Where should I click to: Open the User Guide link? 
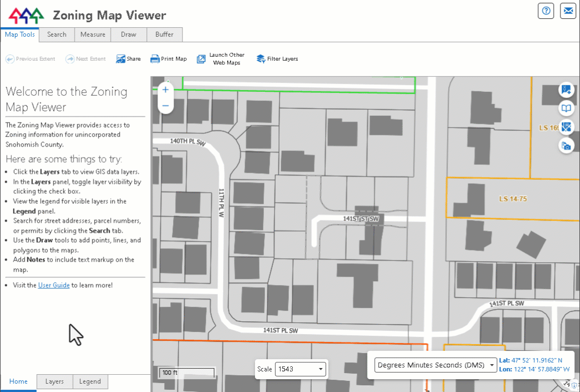pyautogui.click(x=54, y=285)
